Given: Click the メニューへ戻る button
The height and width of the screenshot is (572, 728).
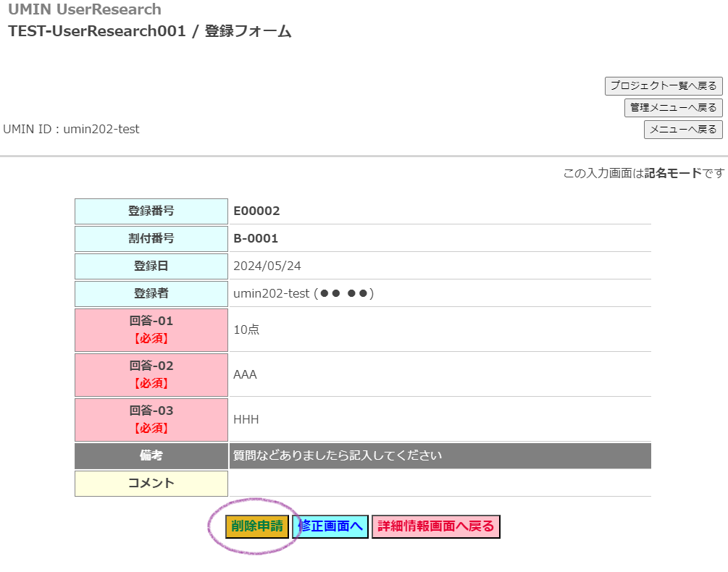Looking at the screenshot, I should click(682, 130).
